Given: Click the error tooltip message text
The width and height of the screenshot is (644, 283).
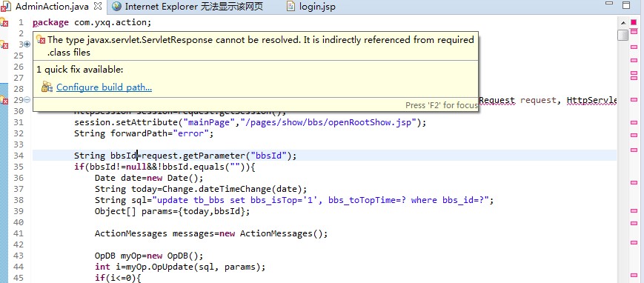Looking at the screenshot, I should (x=260, y=46).
